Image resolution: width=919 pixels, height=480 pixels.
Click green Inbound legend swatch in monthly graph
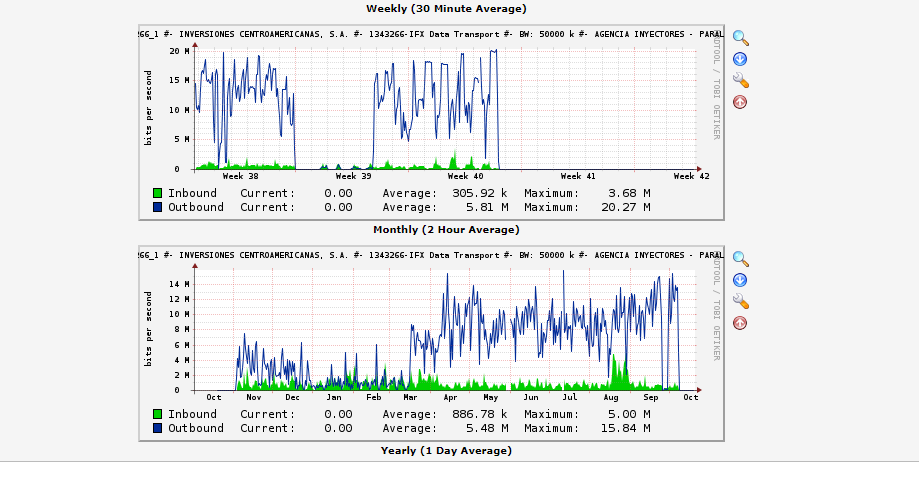(158, 414)
